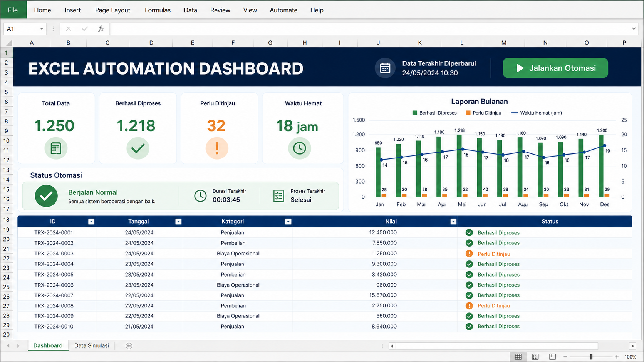Image resolution: width=644 pixels, height=362 pixels.
Task: Switch to the Data Simulasi sheet tab
Action: coord(92,345)
